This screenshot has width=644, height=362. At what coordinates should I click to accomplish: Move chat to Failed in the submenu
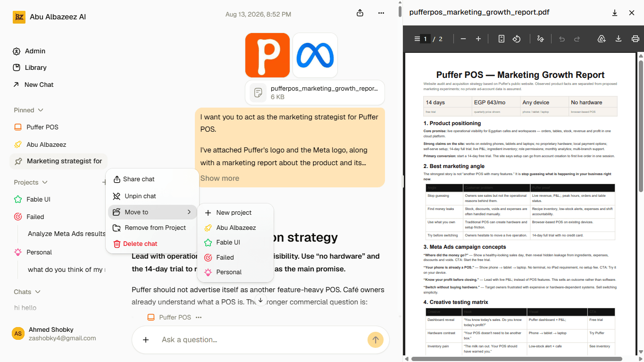click(x=235, y=257)
